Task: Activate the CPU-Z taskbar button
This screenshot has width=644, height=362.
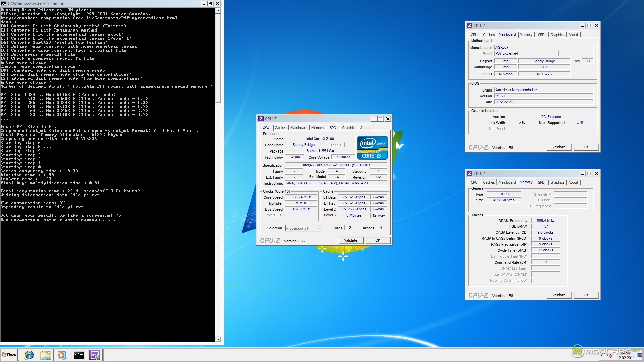Action: tap(95, 355)
